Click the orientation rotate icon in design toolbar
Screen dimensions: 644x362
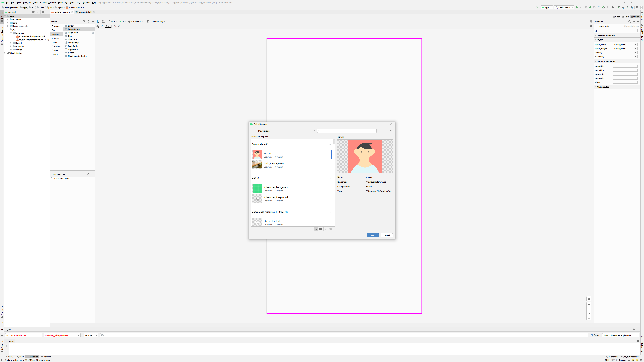point(103,21)
